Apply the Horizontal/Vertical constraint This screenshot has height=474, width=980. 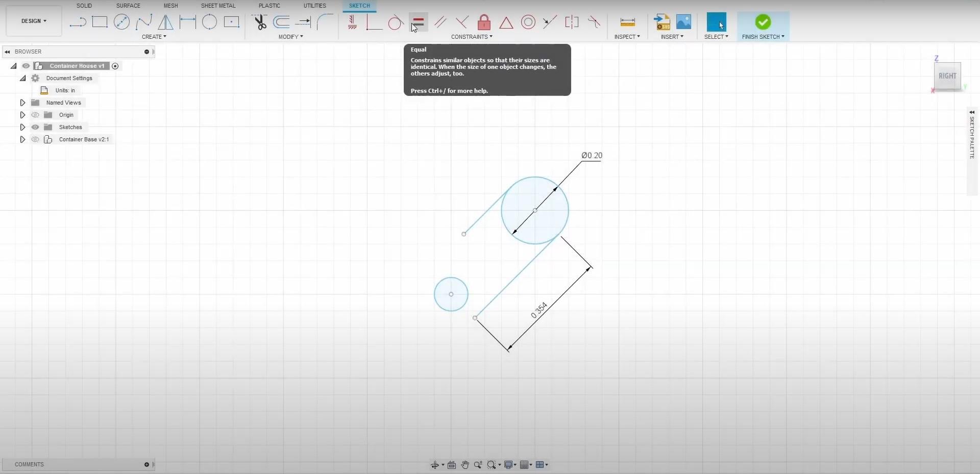[352, 22]
